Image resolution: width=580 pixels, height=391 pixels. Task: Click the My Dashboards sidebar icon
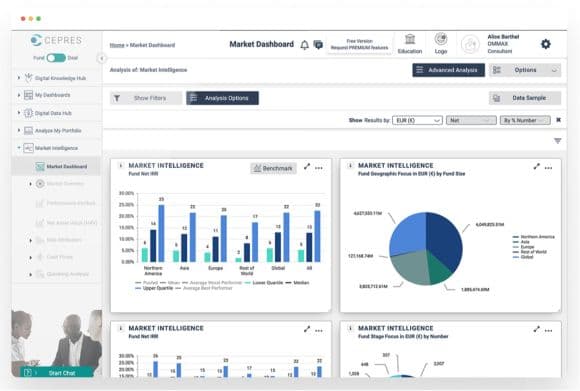28,95
